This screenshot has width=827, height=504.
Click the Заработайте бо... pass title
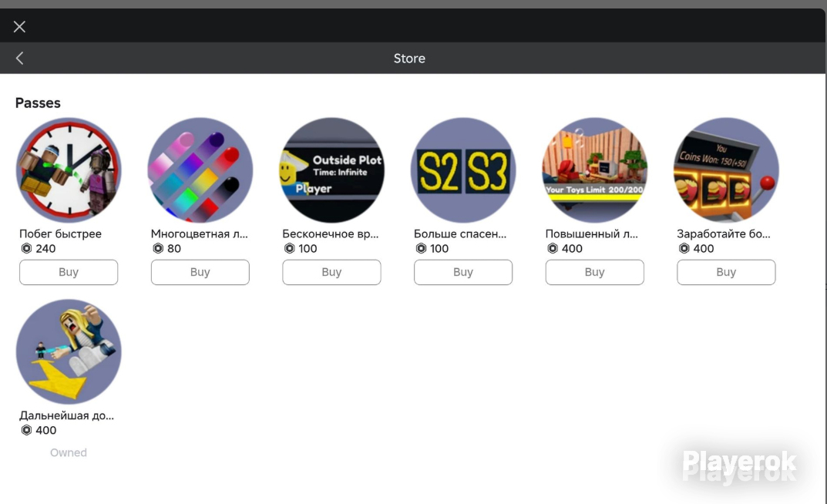(724, 234)
